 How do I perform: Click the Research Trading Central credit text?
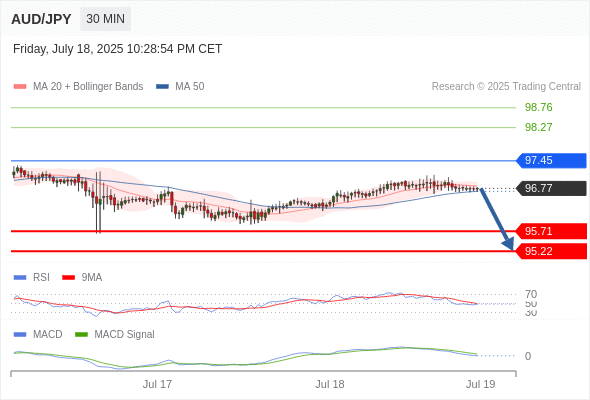[x=506, y=87]
